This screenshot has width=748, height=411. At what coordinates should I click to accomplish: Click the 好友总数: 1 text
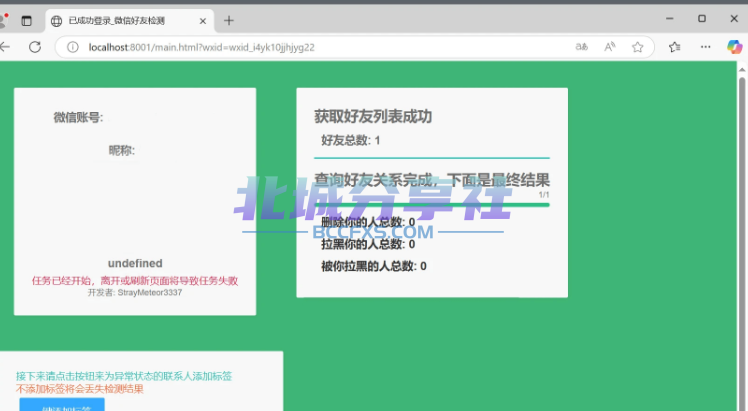click(x=351, y=140)
